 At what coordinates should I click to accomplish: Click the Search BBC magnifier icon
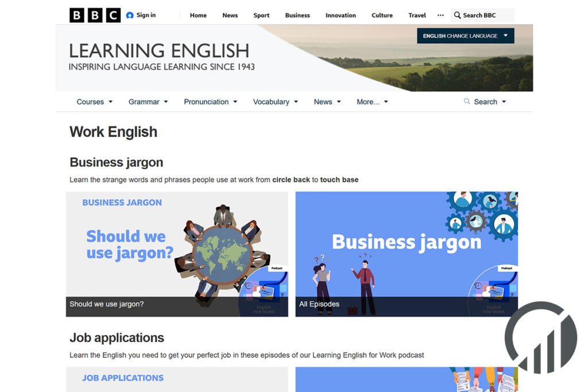click(457, 15)
